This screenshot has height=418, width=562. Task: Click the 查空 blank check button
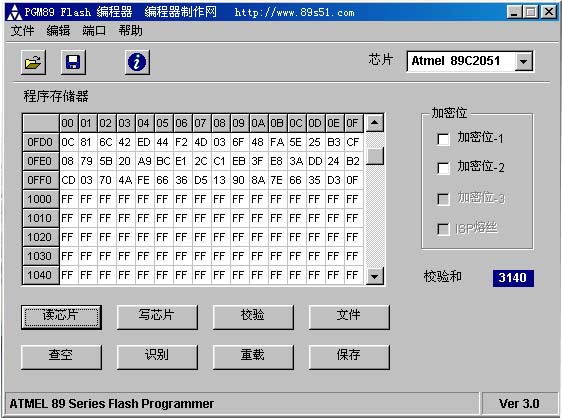point(61,357)
